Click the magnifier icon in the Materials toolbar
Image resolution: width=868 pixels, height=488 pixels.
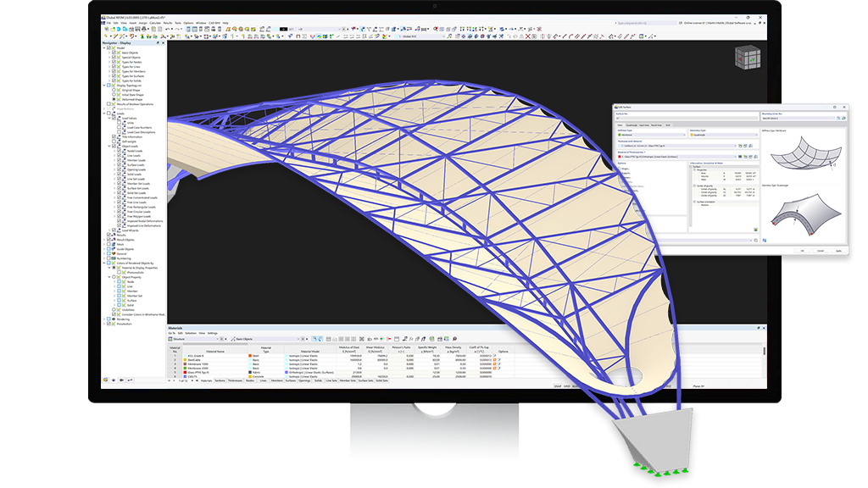454,339
